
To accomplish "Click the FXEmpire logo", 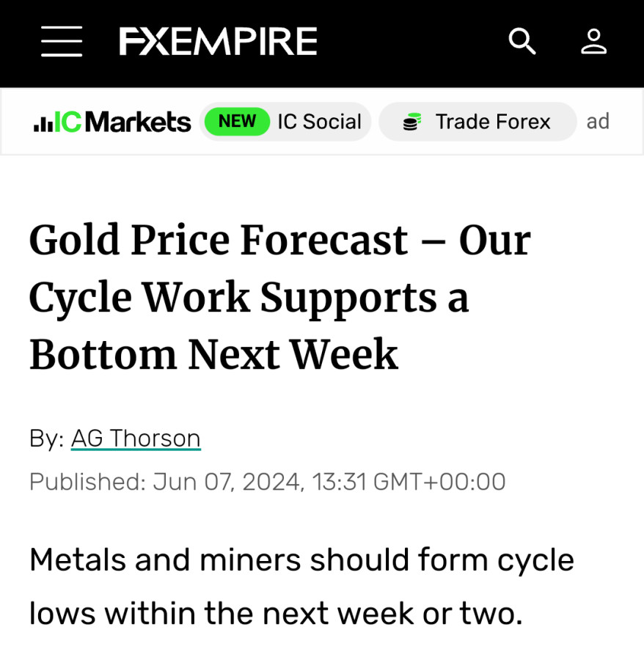I will click(218, 41).
